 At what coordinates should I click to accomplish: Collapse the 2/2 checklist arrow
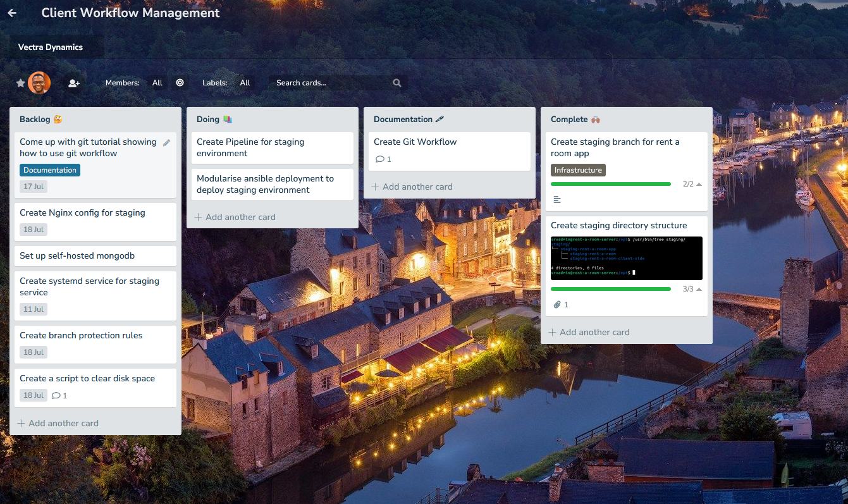(x=699, y=184)
